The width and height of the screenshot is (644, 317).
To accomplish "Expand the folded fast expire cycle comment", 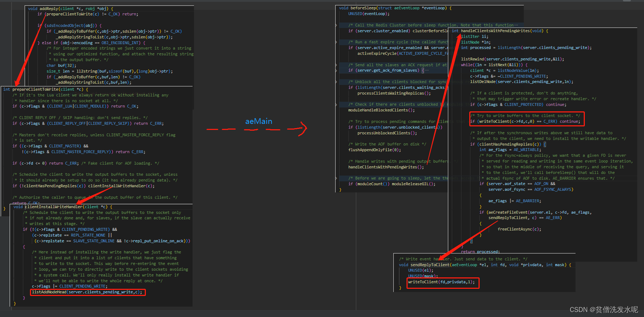I will coord(336,42).
